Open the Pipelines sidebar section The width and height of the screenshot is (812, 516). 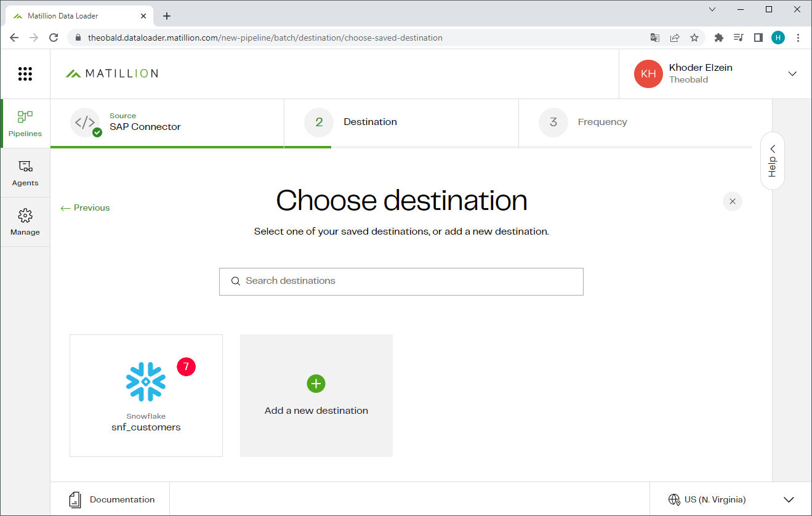[25, 123]
